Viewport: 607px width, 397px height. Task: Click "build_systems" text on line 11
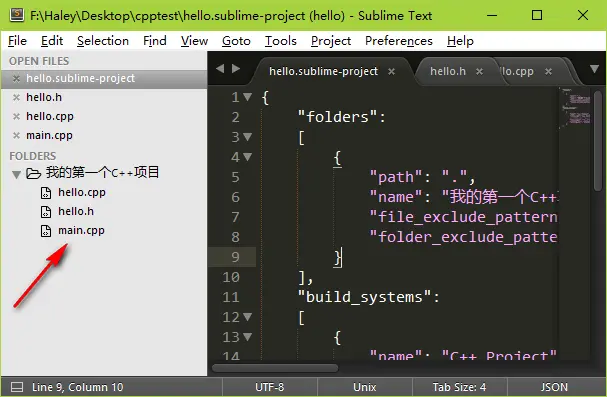click(x=364, y=297)
